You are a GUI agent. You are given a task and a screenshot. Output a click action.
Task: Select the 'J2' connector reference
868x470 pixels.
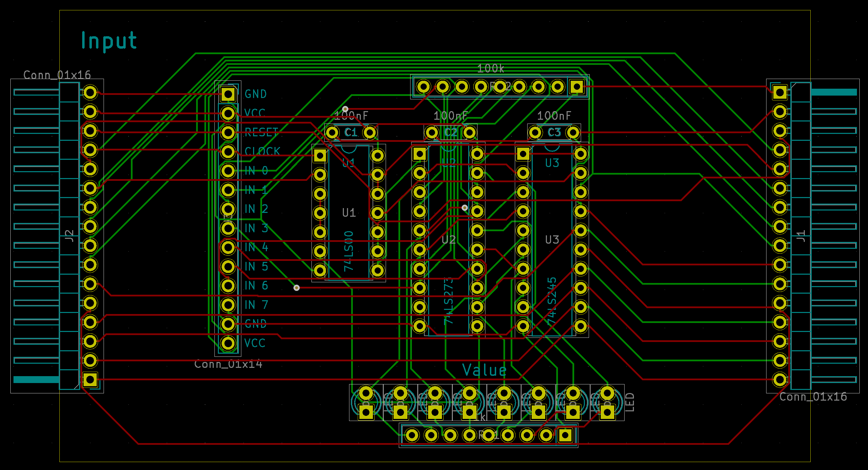click(69, 236)
